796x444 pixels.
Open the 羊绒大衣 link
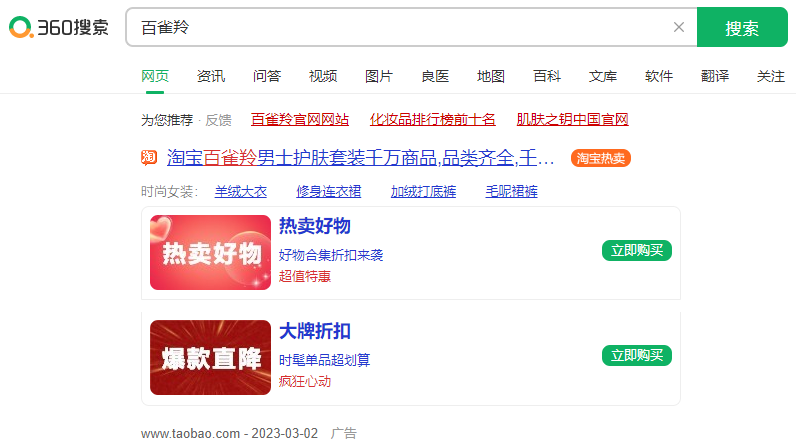[241, 192]
